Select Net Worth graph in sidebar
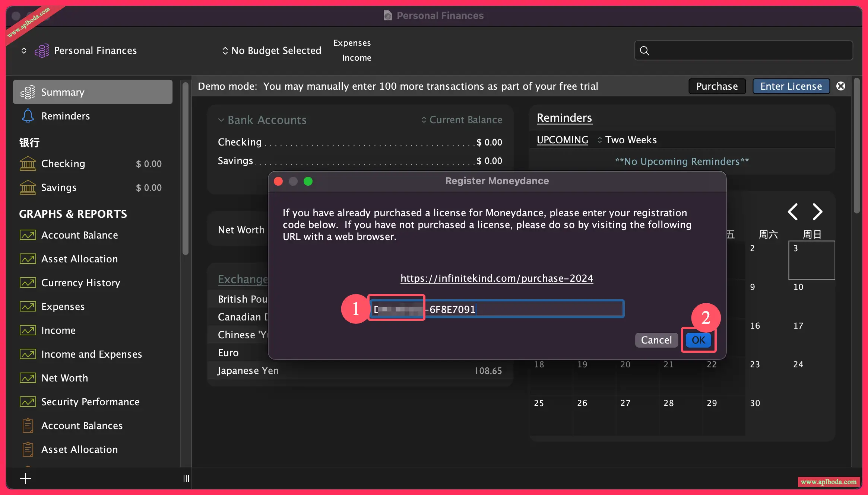Image resolution: width=868 pixels, height=495 pixels. [x=64, y=378]
